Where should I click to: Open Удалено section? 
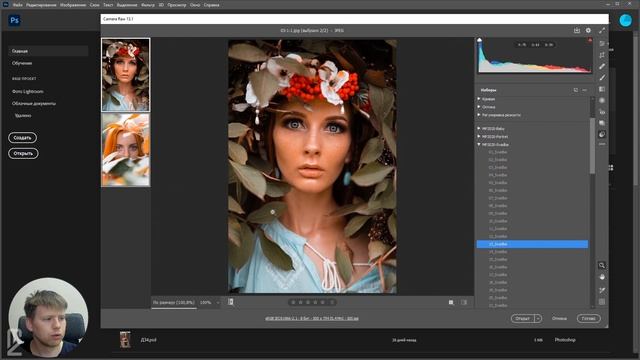pyautogui.click(x=23, y=116)
